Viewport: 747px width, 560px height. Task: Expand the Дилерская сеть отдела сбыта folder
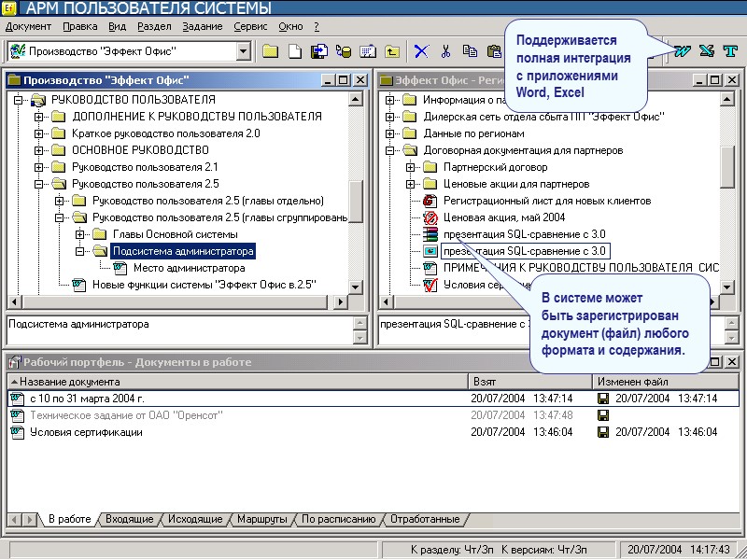[x=389, y=117]
